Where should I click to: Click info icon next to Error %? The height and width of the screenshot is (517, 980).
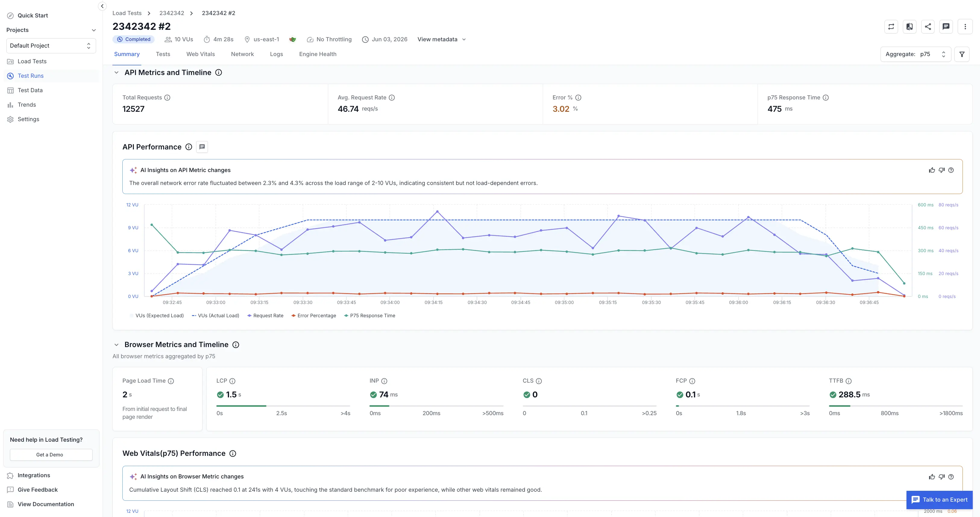pos(578,98)
